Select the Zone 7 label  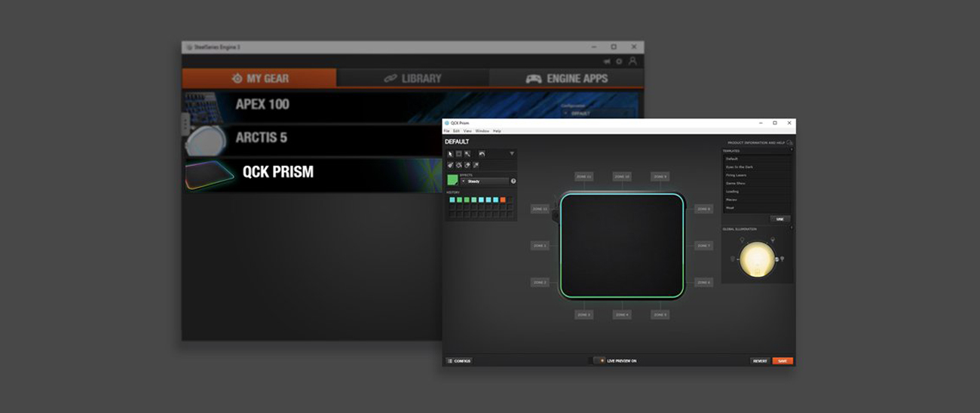(703, 246)
